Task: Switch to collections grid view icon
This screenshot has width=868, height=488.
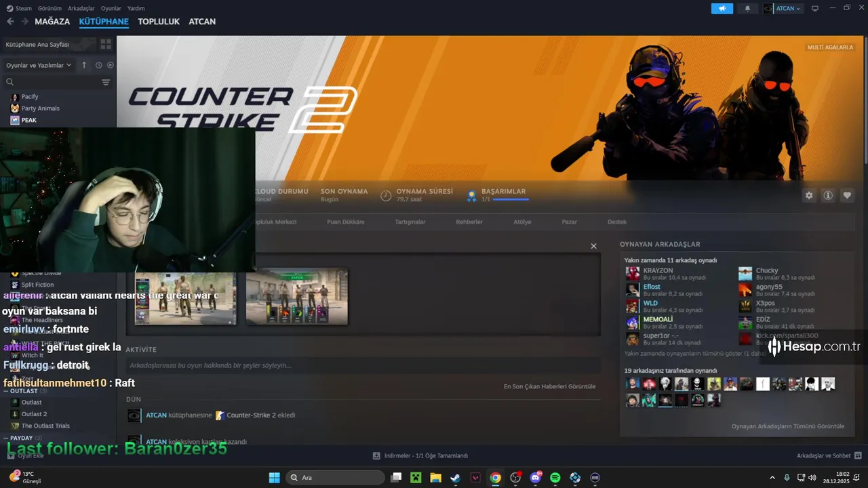Action: pos(106,44)
